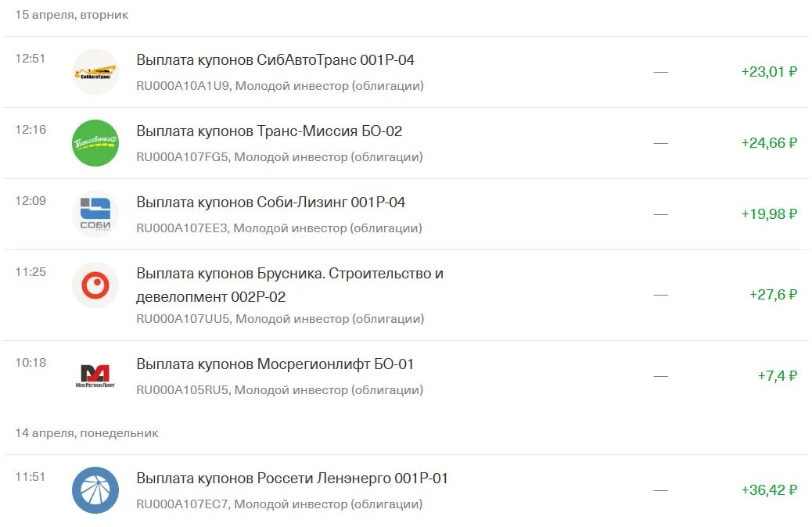Click the 15 апреля, вторник date header
The image size is (812, 527).
[71, 15]
